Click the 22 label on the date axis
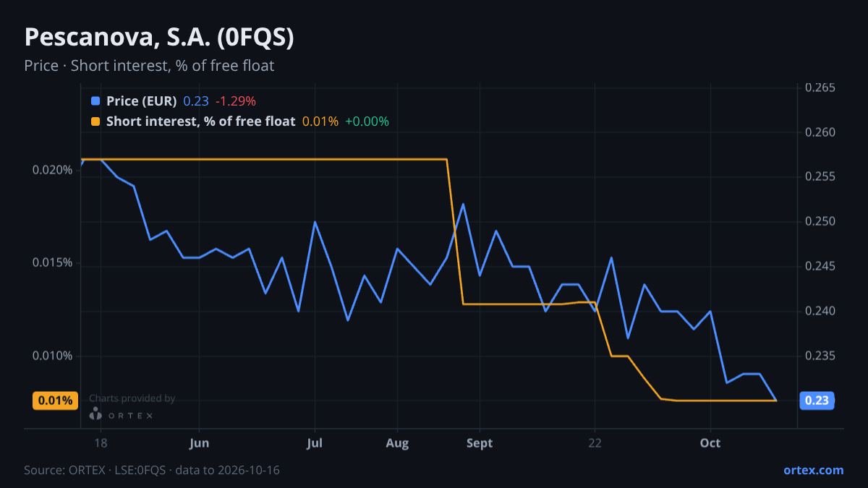Image resolution: width=868 pixels, height=488 pixels. coord(595,443)
